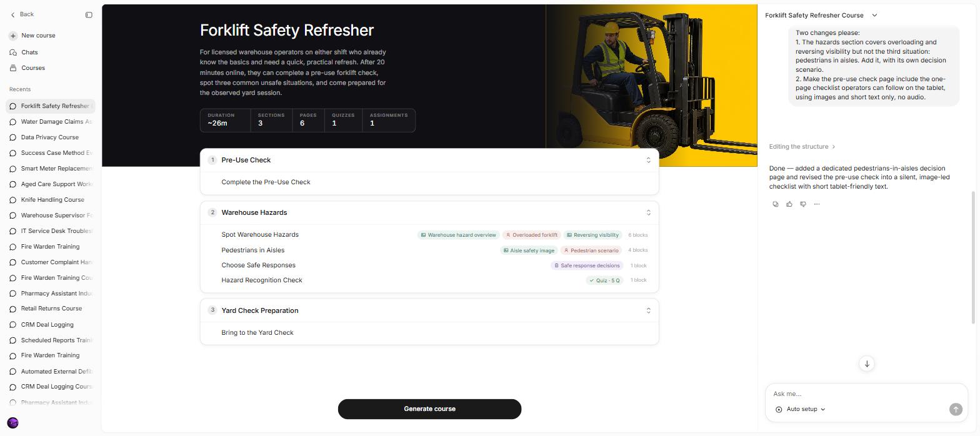Click the Reversing visibility tag

[592, 235]
